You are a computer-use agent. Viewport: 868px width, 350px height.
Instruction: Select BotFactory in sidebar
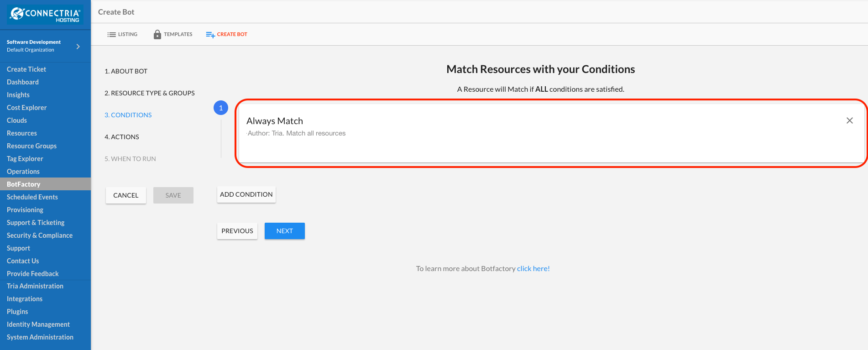[45, 184]
